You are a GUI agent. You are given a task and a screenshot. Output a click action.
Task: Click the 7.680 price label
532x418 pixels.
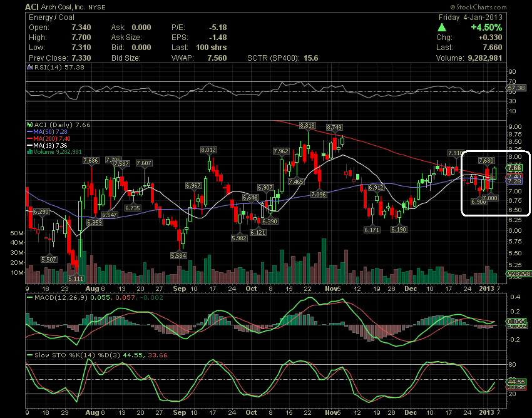(x=486, y=160)
